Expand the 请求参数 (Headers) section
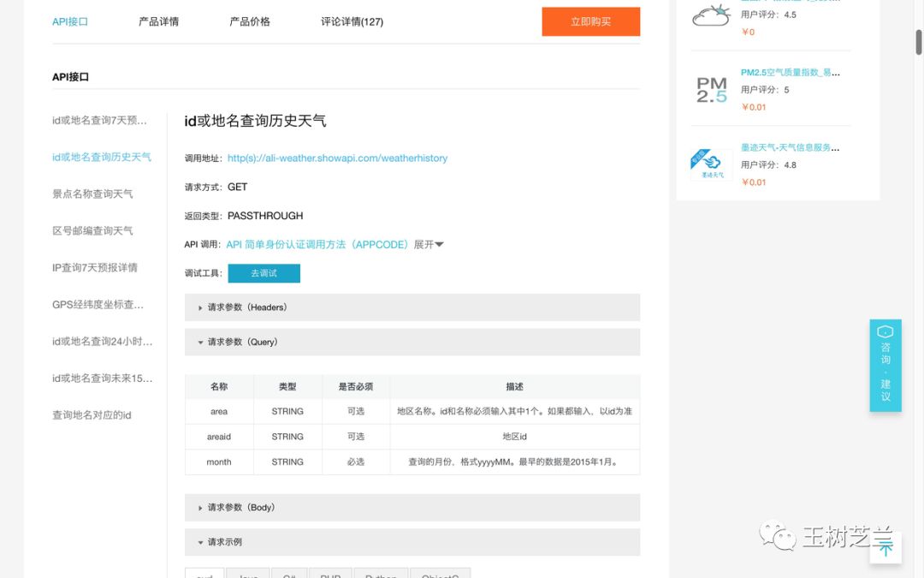Screen dimensions: 924x578 point(412,307)
